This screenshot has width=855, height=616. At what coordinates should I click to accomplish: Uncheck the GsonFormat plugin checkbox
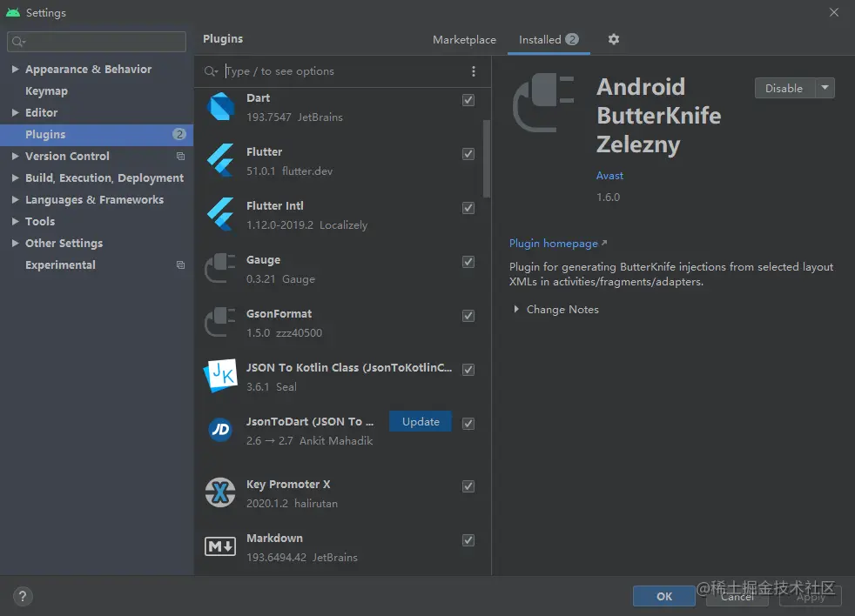point(468,316)
